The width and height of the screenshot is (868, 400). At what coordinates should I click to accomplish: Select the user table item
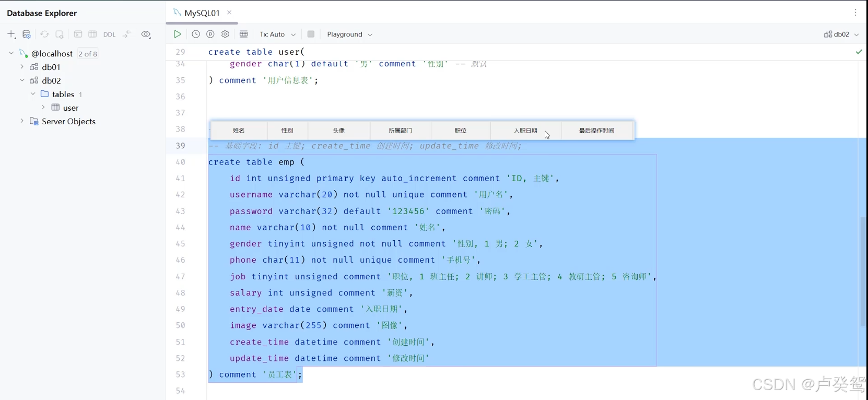click(x=71, y=108)
